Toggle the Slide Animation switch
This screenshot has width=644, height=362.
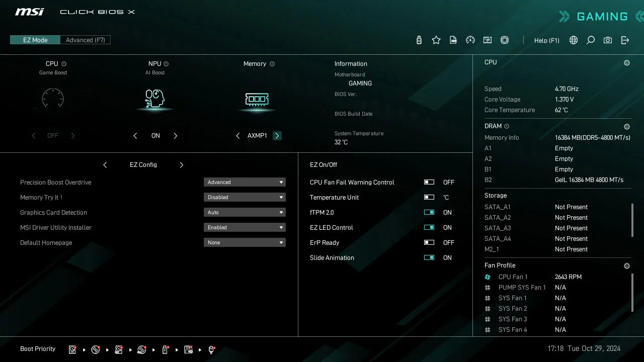429,258
